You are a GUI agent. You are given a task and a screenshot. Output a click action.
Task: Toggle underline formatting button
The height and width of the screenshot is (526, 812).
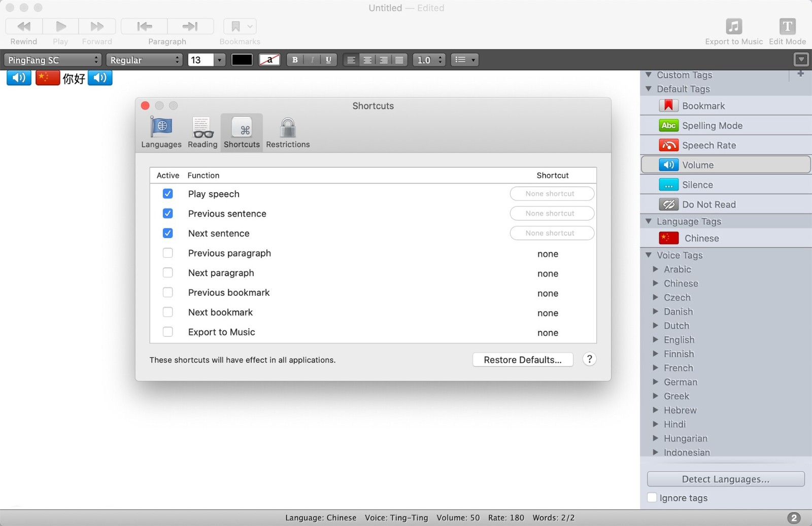(328, 60)
